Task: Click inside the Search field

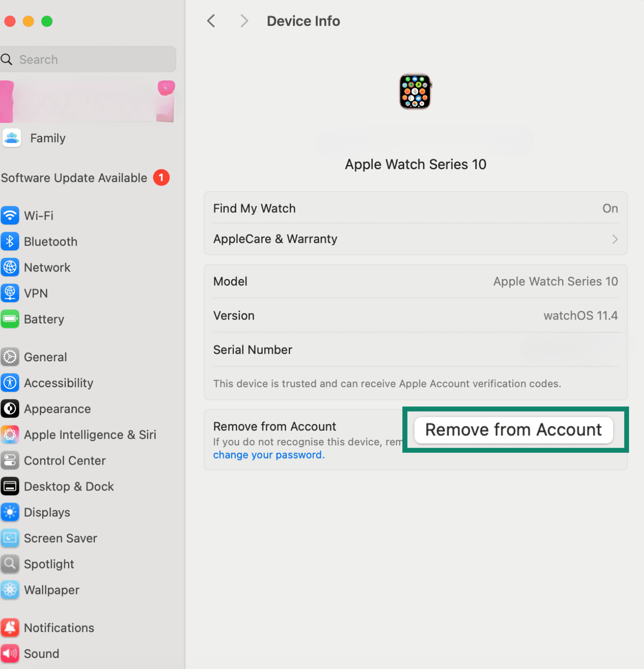Action: 88,59
